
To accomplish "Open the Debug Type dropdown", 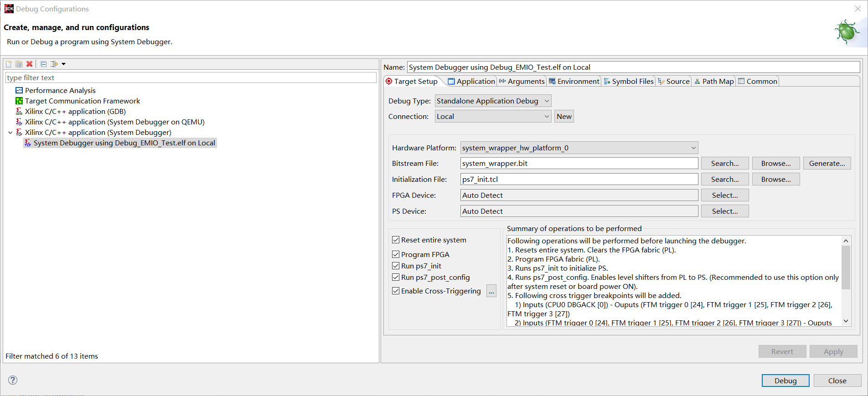I will pyautogui.click(x=493, y=101).
